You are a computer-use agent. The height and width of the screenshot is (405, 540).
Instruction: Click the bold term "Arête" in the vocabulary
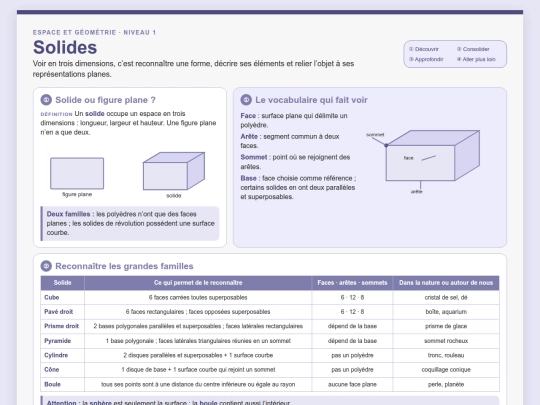click(x=249, y=136)
